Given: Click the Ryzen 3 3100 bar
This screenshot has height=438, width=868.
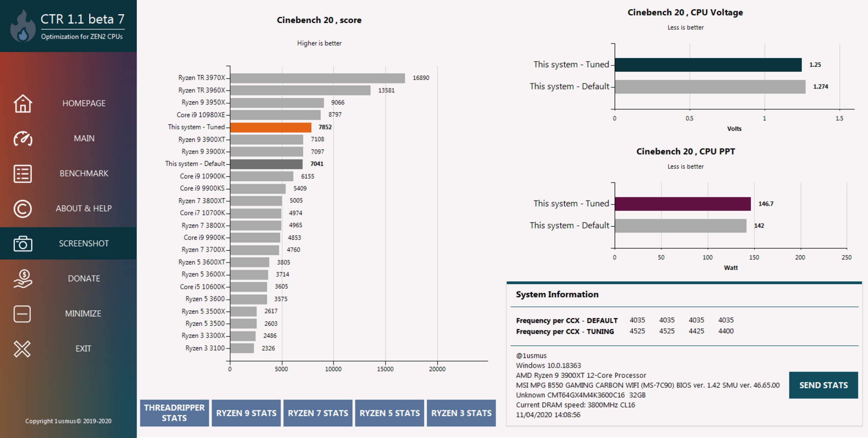Looking at the screenshot, I should 242,348.
